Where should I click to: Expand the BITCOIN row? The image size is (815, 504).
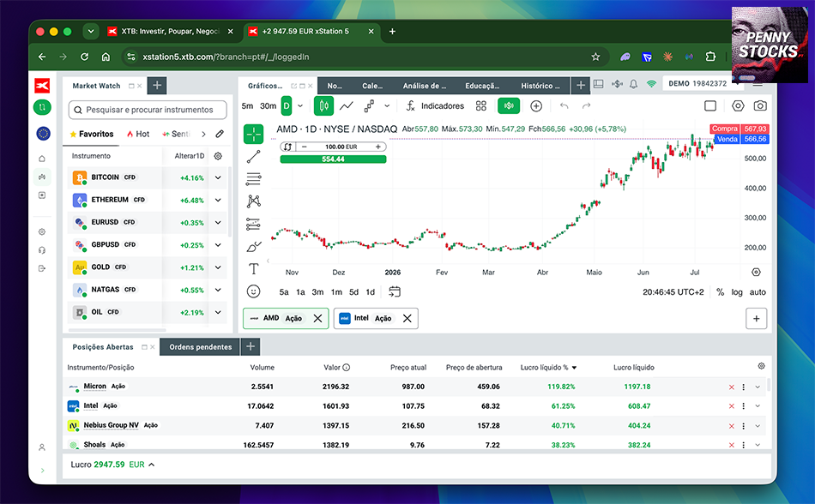click(x=218, y=177)
